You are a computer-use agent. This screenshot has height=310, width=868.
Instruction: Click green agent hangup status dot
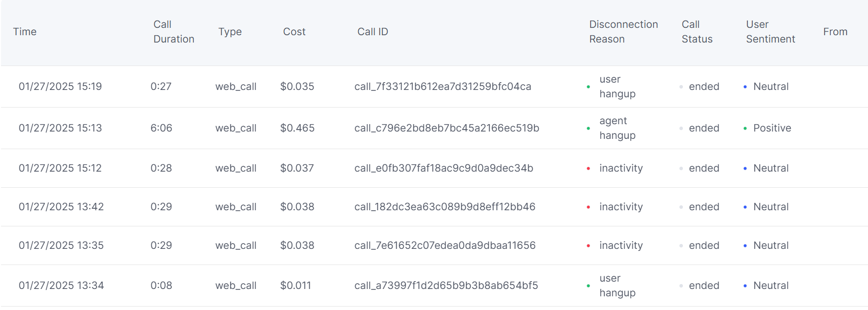(x=588, y=129)
